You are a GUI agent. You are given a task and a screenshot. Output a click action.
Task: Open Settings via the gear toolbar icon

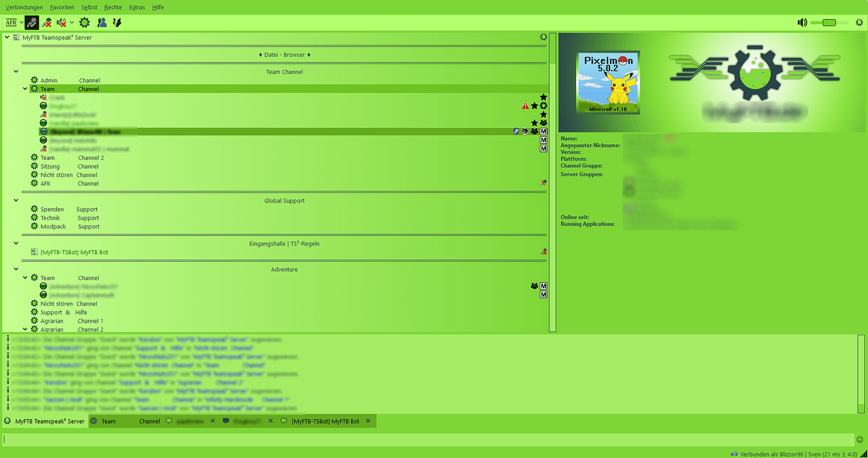click(x=84, y=22)
